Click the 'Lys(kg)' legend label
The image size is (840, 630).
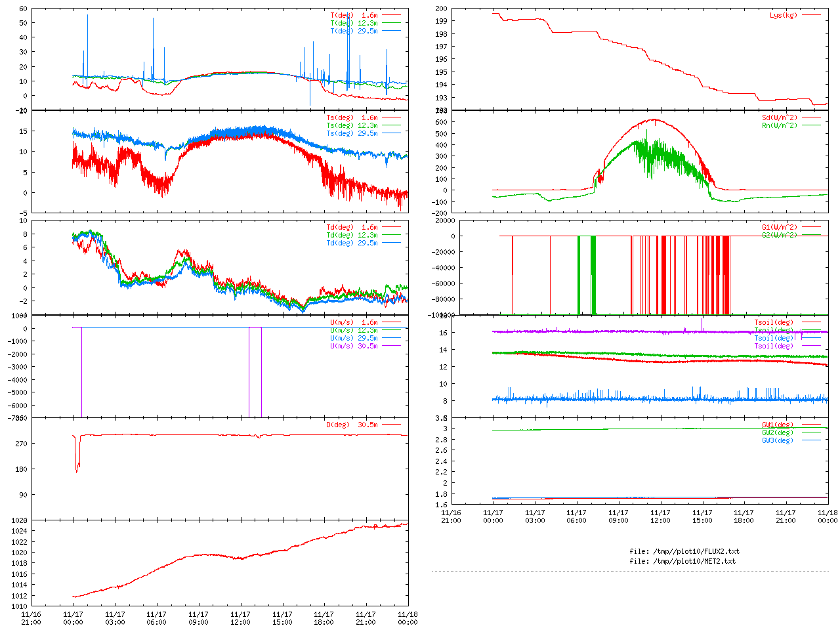[784, 15]
